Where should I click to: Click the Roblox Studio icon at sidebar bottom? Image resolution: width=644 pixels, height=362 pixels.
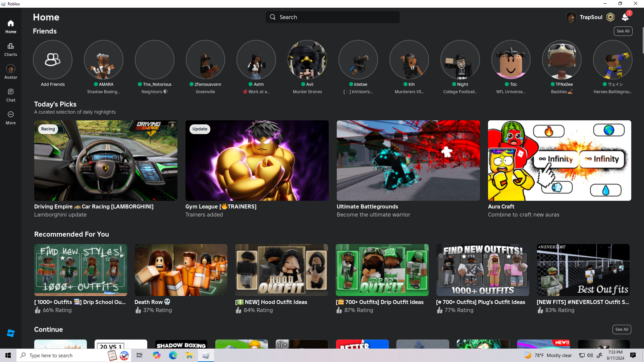[x=11, y=333]
